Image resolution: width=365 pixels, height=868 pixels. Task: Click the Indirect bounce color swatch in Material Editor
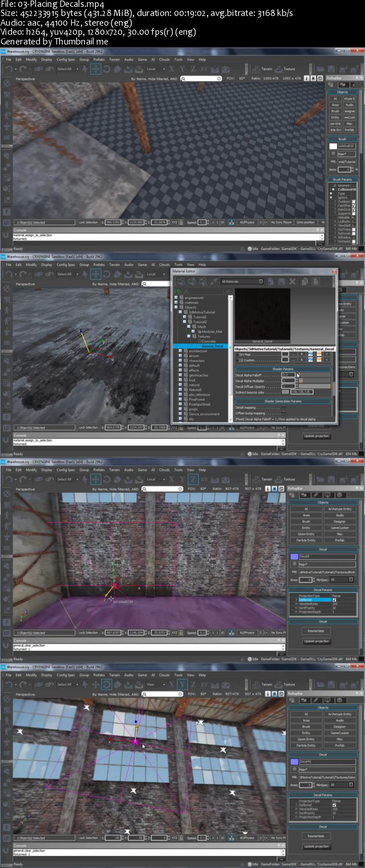[x=285, y=392]
